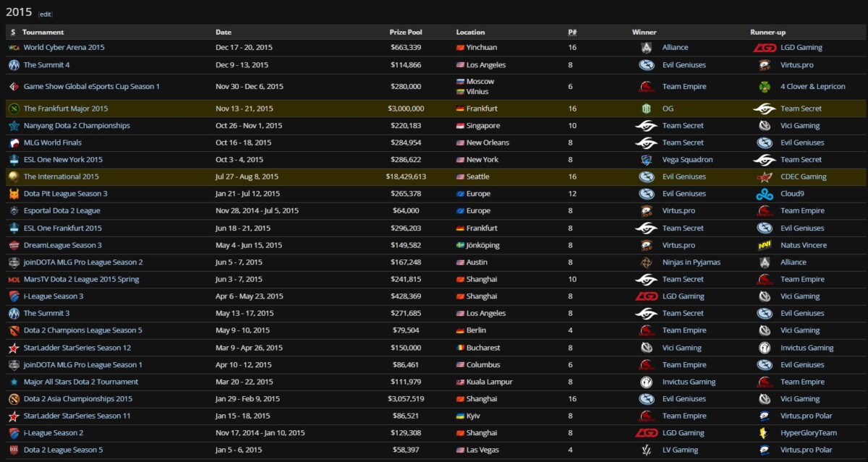Viewport: 868px width, 462px height.
Task: Click the Ninjas in Pyjamas team logo
Action: coord(646,262)
